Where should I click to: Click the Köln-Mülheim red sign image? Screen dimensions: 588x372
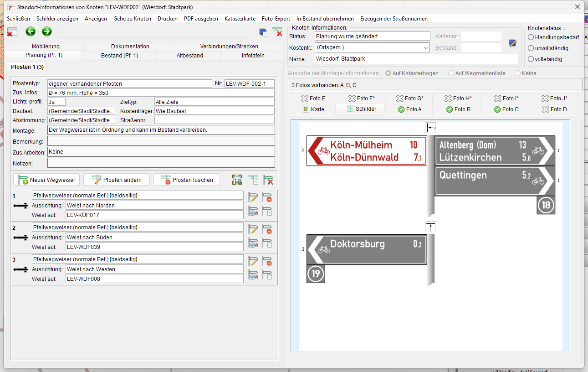tap(367, 151)
